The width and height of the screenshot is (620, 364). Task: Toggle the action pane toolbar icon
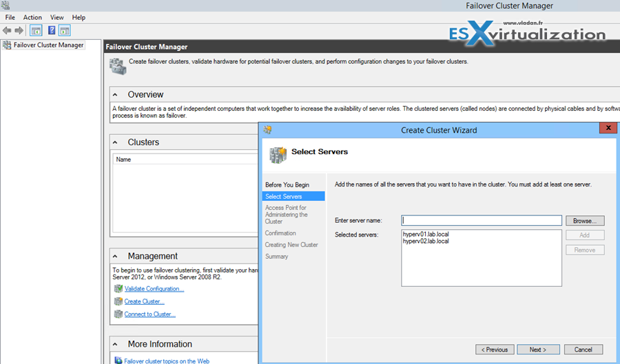[x=65, y=30]
